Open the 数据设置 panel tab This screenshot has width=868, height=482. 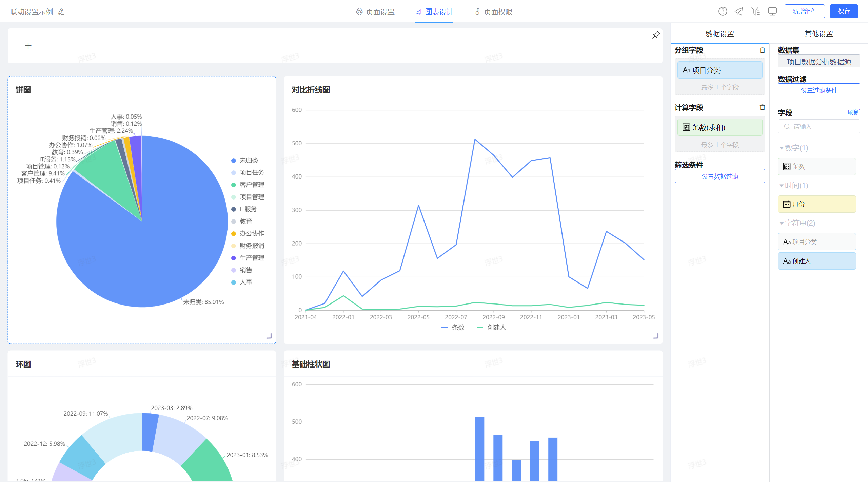tap(720, 34)
